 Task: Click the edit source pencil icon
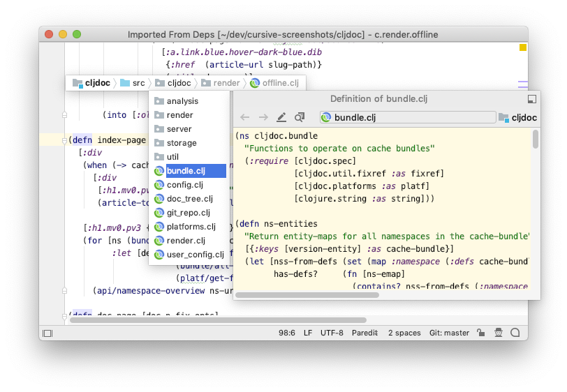(281, 117)
